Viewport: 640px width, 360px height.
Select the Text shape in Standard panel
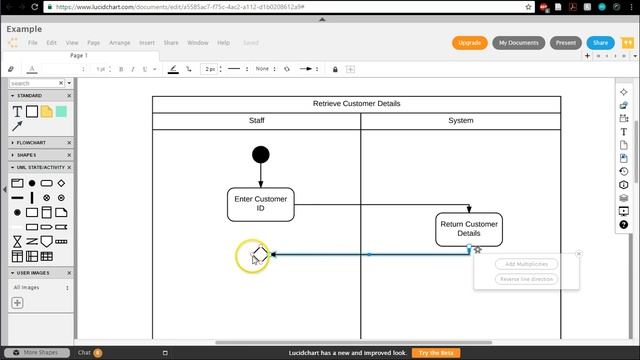click(17, 111)
